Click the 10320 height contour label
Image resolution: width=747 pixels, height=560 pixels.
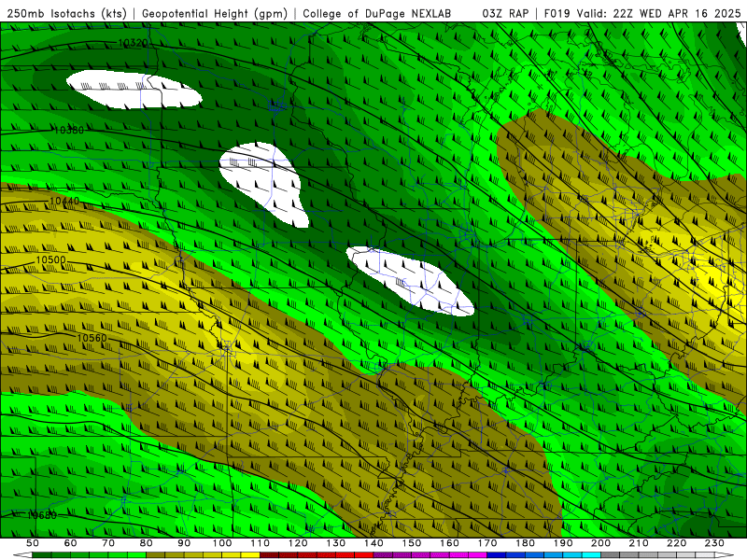tap(133, 43)
